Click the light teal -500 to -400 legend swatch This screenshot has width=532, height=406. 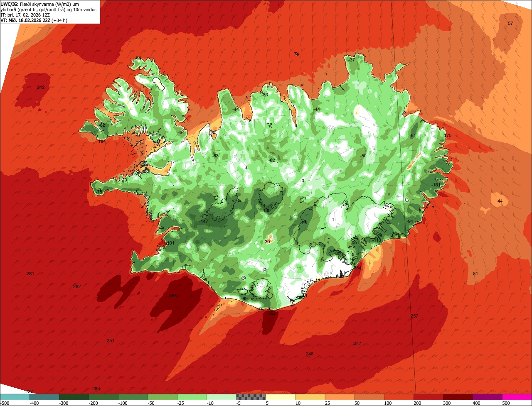click(x=15, y=397)
